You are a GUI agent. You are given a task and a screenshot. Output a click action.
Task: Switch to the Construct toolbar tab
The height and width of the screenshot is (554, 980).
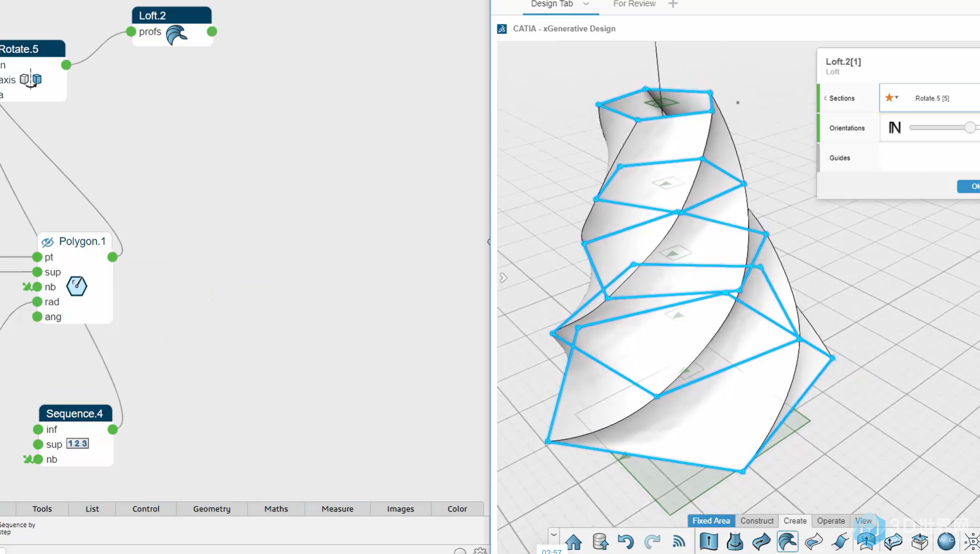[757, 521]
